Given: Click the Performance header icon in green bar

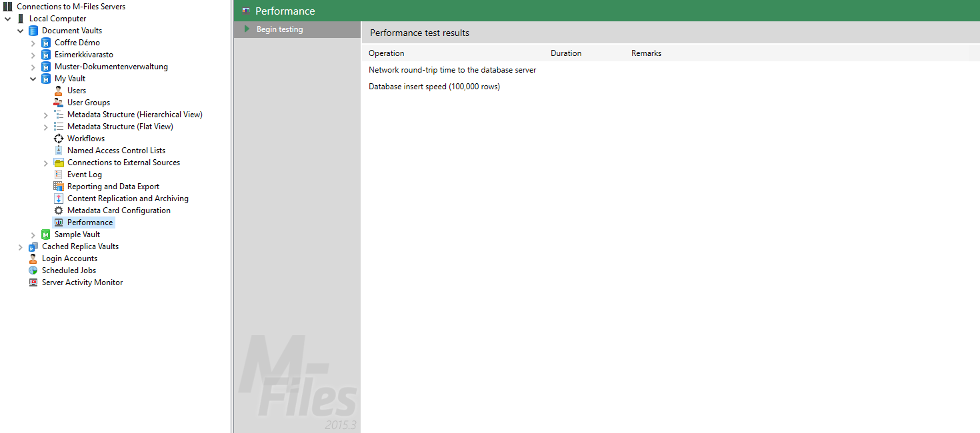Looking at the screenshot, I should [246, 11].
